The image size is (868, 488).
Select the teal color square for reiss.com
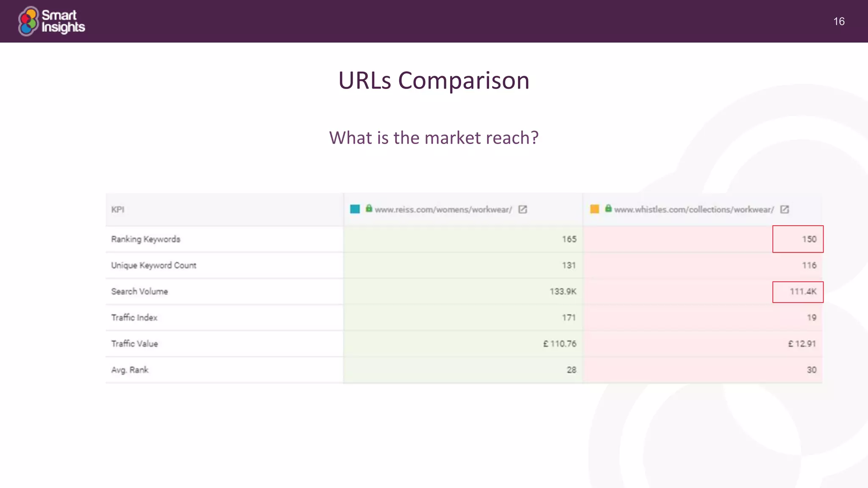[355, 209]
